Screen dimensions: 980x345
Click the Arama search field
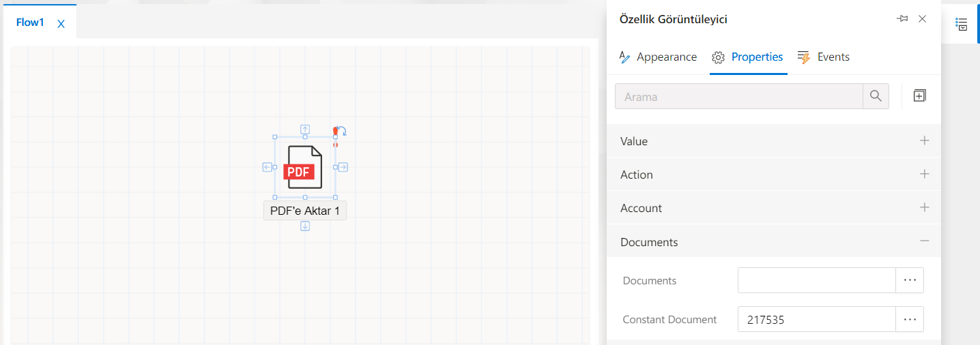click(738, 97)
